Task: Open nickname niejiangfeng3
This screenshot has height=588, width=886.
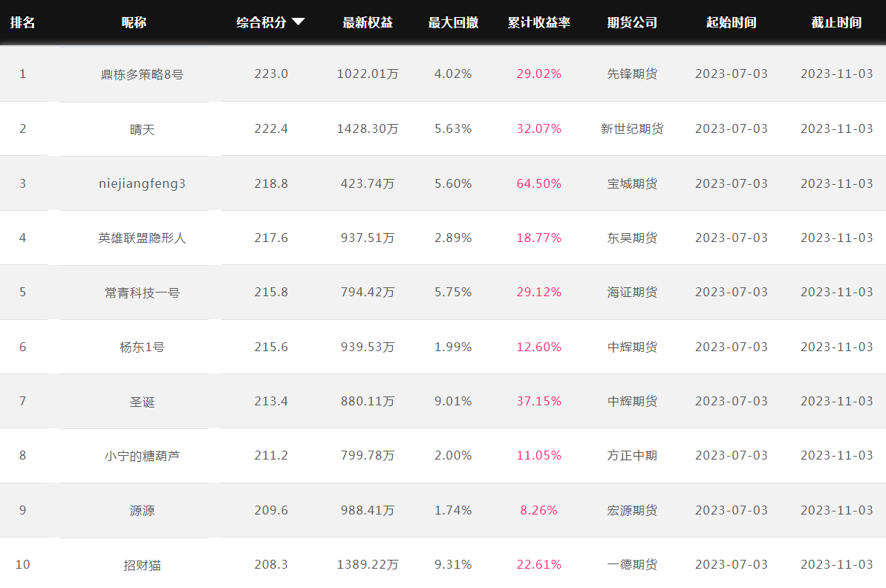Action: pyautogui.click(x=142, y=183)
